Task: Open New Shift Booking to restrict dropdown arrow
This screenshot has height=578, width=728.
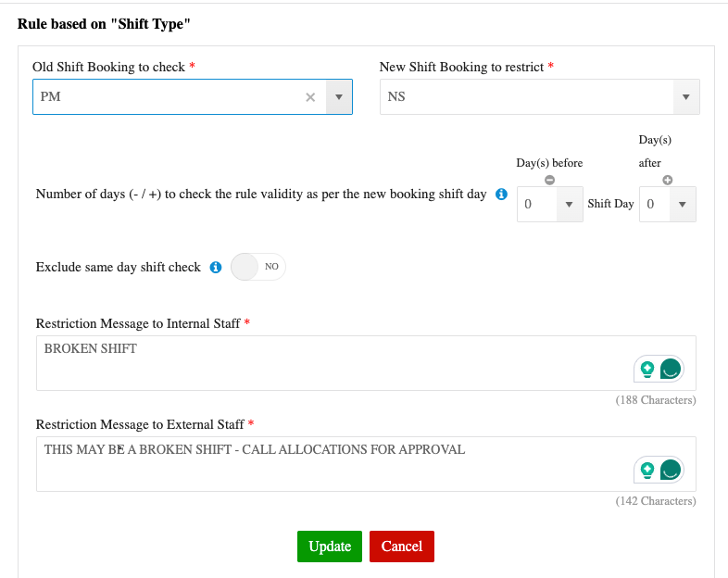Action: coord(685,97)
